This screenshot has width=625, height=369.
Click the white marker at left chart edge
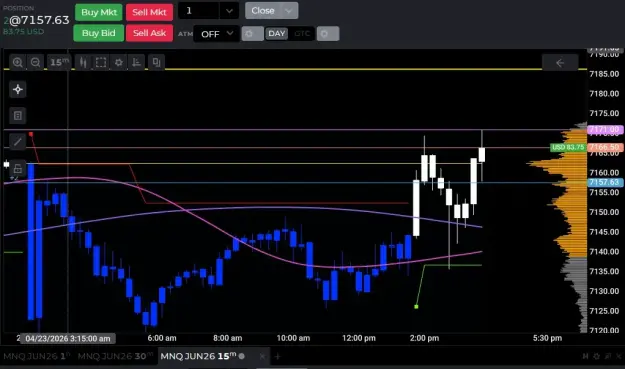point(6,164)
